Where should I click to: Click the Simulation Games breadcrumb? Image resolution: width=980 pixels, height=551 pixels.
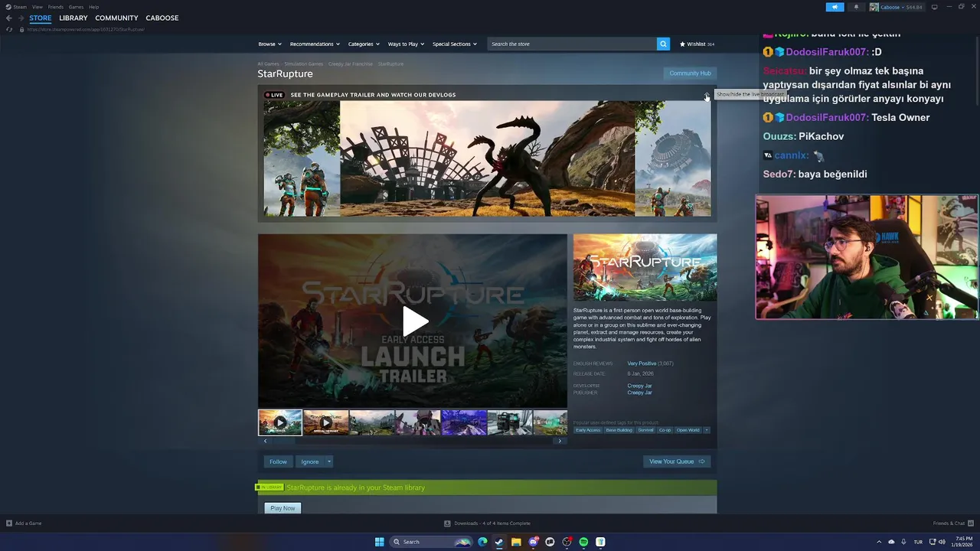304,64
